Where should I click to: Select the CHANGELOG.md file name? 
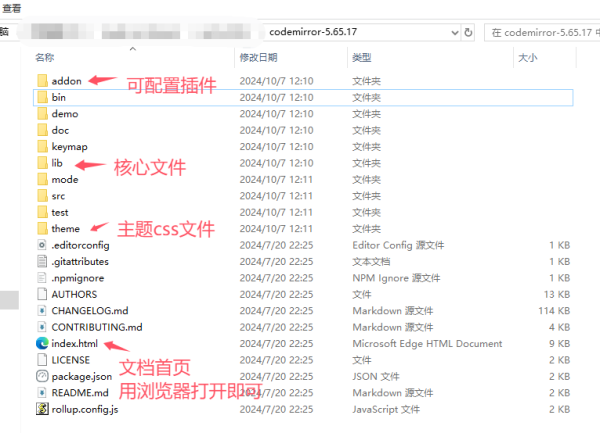click(x=90, y=311)
